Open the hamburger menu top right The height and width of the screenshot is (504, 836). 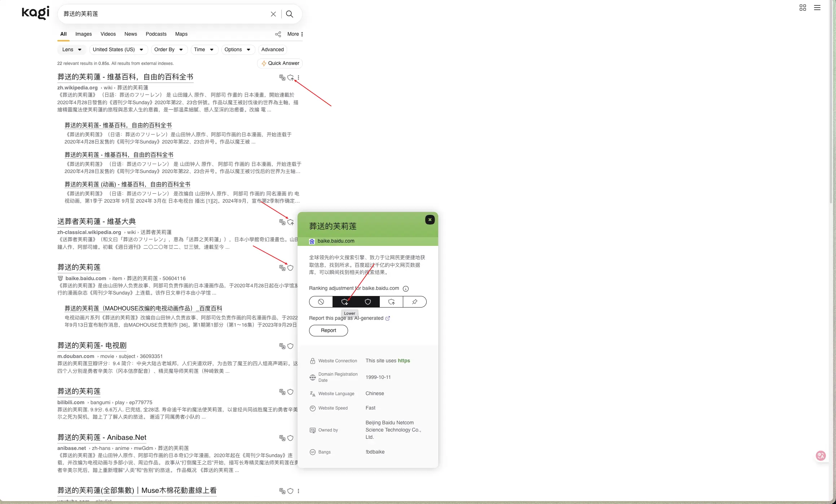click(x=817, y=8)
